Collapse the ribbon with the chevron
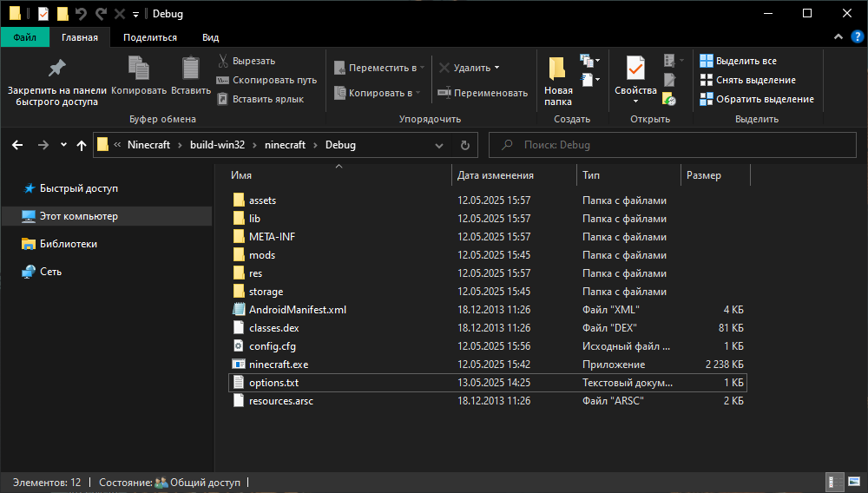Viewport: 868px width, 493px height. 838,37
